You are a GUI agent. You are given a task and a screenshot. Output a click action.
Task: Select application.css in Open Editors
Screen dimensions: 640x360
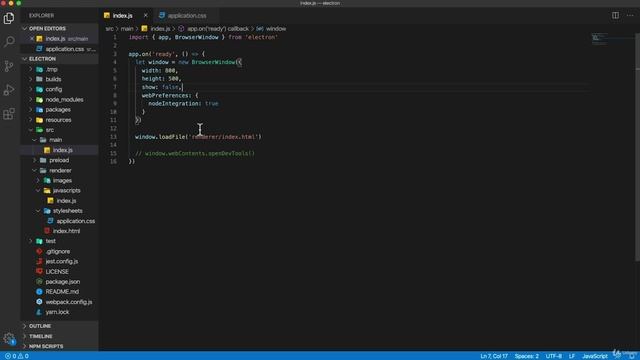(60, 49)
